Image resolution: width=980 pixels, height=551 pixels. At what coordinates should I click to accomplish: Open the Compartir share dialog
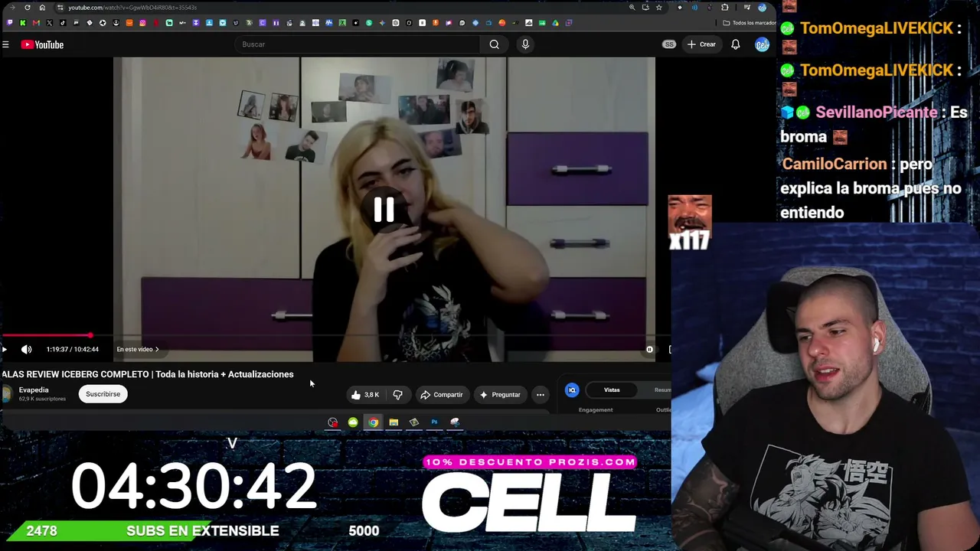442,395
